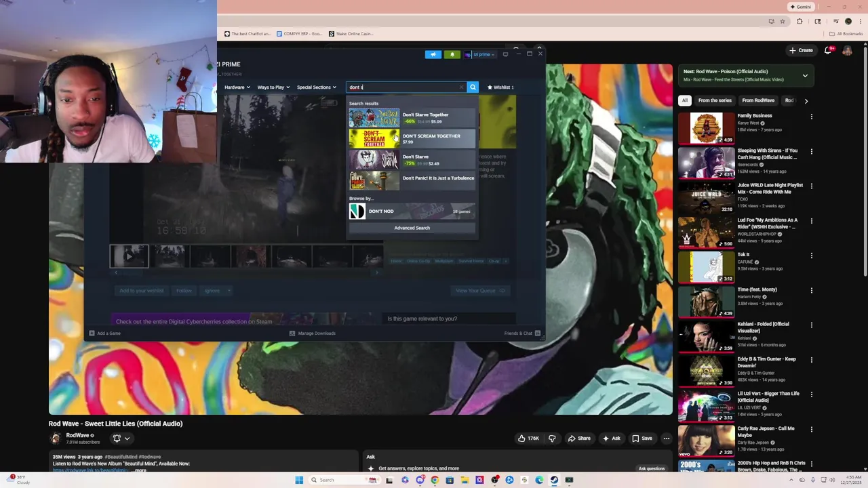Open more actions ellipsis under video

(666, 439)
